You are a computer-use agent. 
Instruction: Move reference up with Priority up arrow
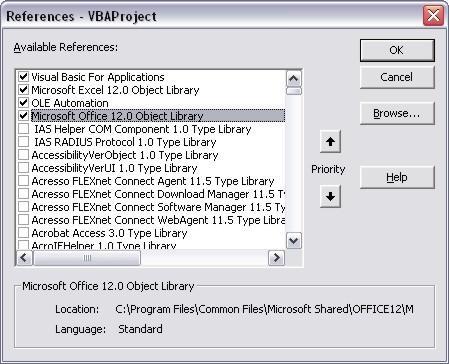point(330,142)
